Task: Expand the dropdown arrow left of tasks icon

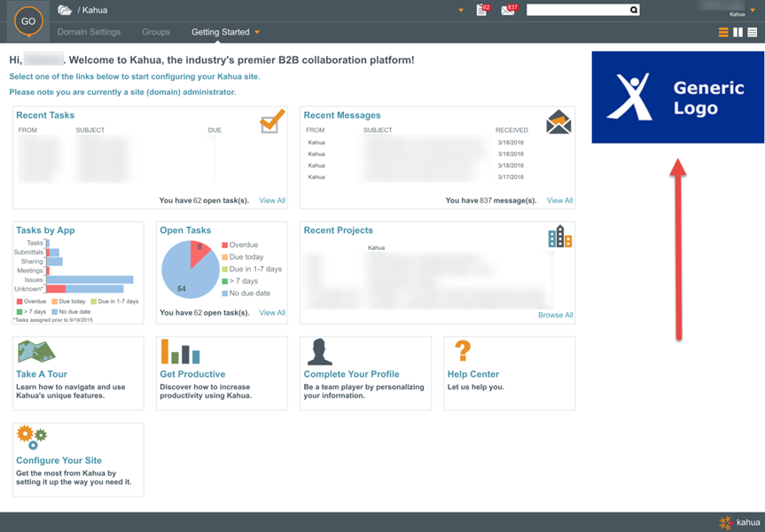Action: pos(461,11)
